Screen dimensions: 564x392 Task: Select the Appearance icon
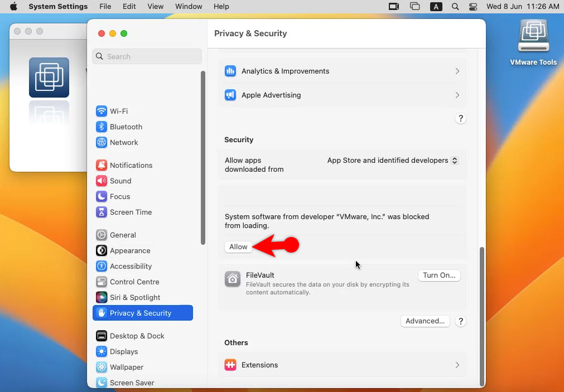click(x=102, y=251)
